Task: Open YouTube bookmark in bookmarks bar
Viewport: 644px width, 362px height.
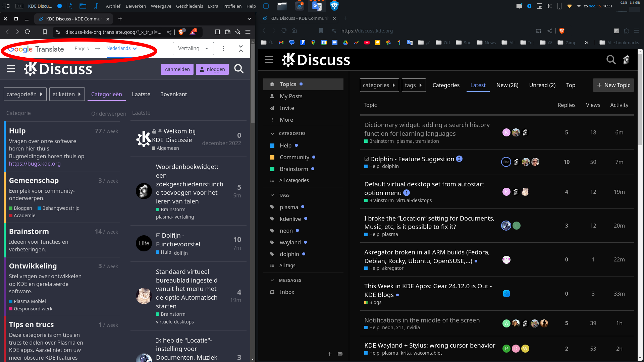Action: (x=367, y=43)
